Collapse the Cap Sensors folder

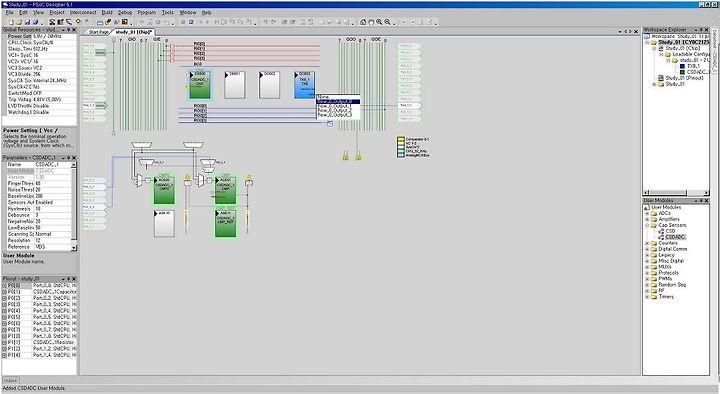[x=647, y=225]
